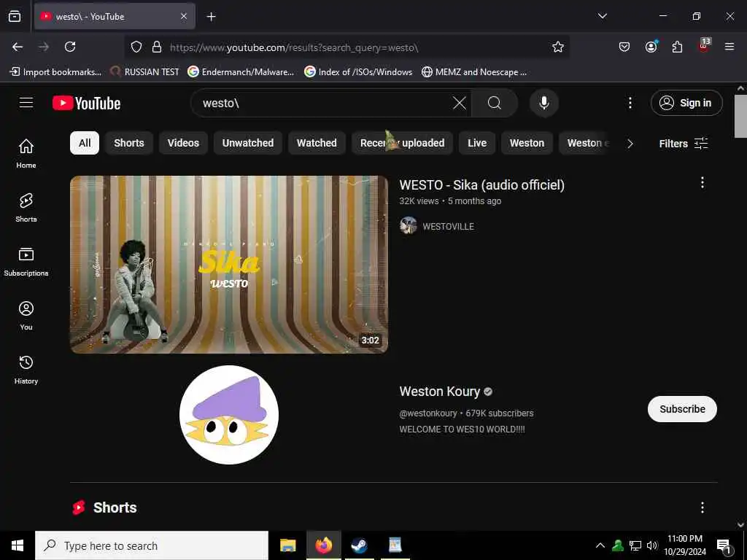Select the Unwatched filter chip
This screenshot has height=560, width=747.
click(x=248, y=143)
